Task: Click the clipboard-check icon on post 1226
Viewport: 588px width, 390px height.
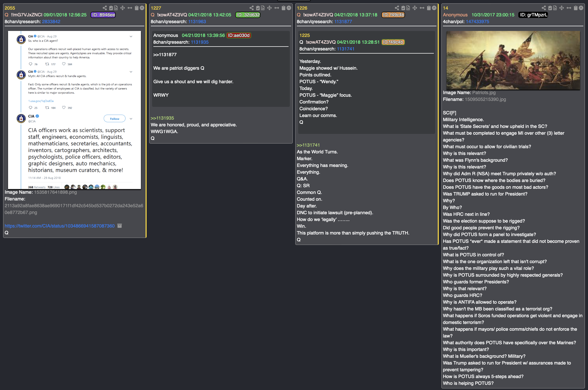Action: (x=403, y=8)
